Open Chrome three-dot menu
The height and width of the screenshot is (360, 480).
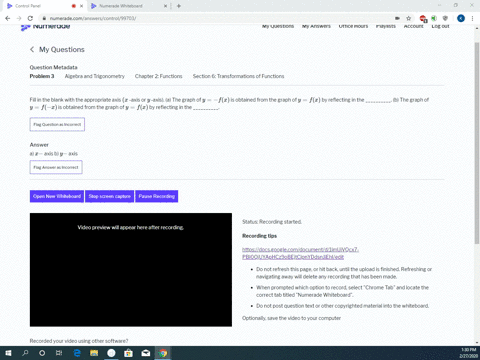pyautogui.click(x=472, y=18)
